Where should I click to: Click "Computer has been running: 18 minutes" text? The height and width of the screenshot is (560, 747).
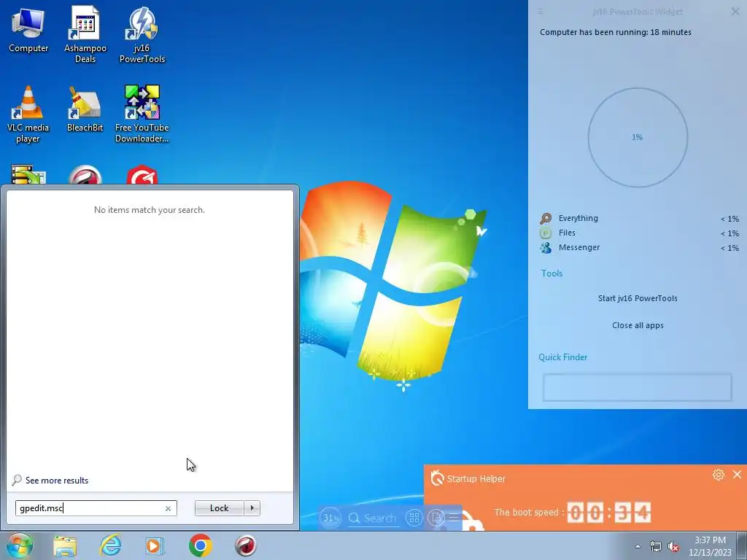616,32
